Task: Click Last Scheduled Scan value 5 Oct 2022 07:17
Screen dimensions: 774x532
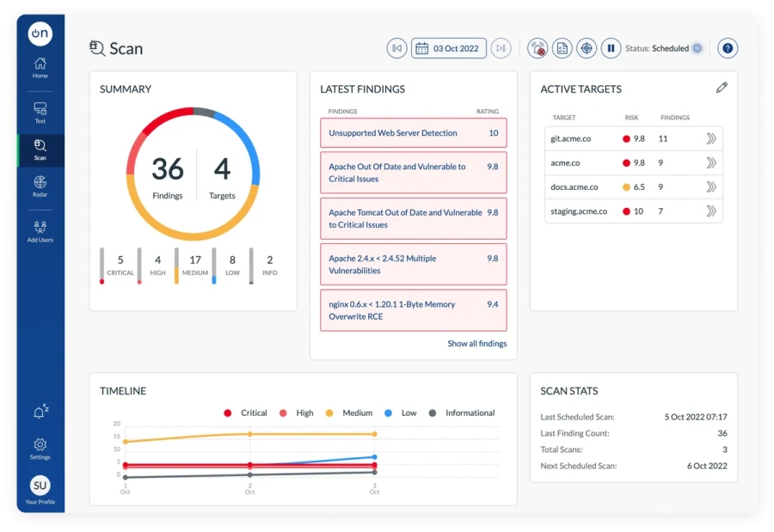Action: pyautogui.click(x=696, y=417)
